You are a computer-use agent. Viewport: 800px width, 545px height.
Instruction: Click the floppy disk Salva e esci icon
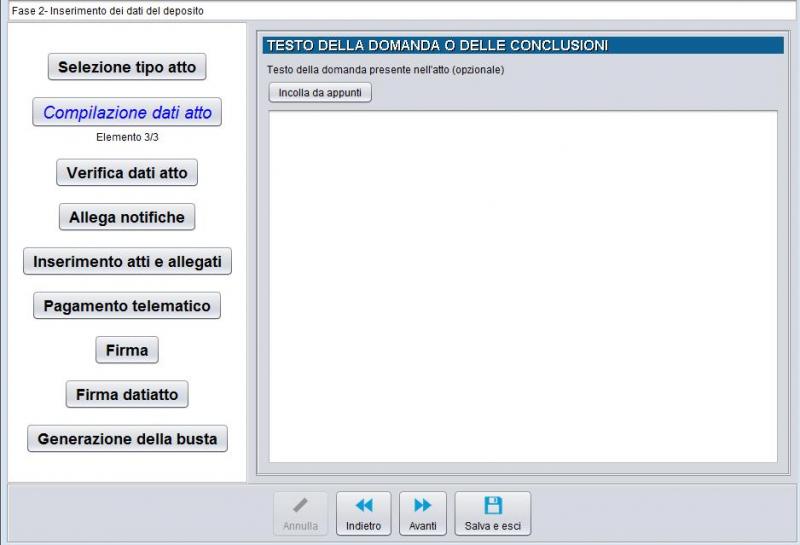pyautogui.click(x=493, y=506)
